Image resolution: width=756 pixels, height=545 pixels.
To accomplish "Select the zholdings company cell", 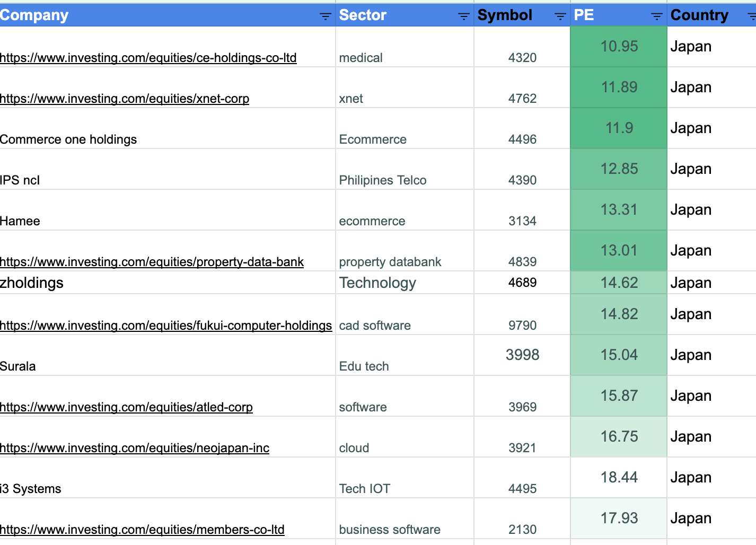I will pos(168,283).
